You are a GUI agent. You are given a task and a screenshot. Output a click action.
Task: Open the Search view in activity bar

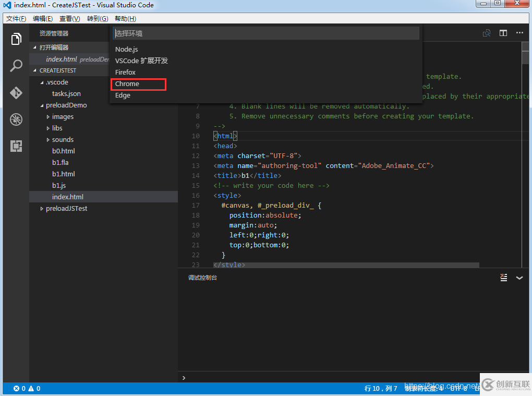(x=16, y=66)
